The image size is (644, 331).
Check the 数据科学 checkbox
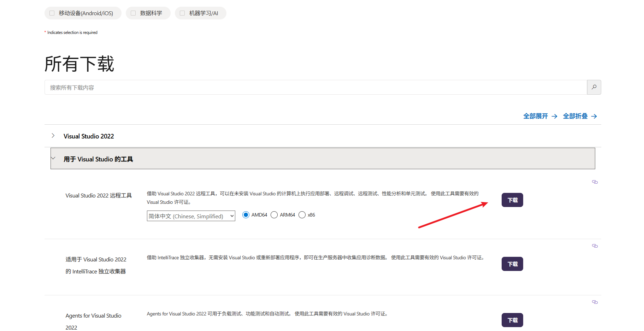[133, 13]
